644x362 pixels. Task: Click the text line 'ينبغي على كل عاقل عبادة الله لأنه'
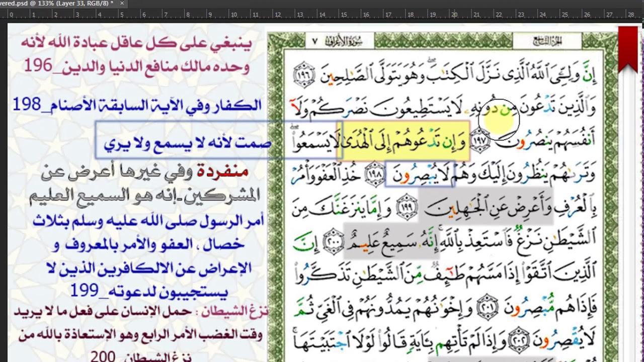136,43
